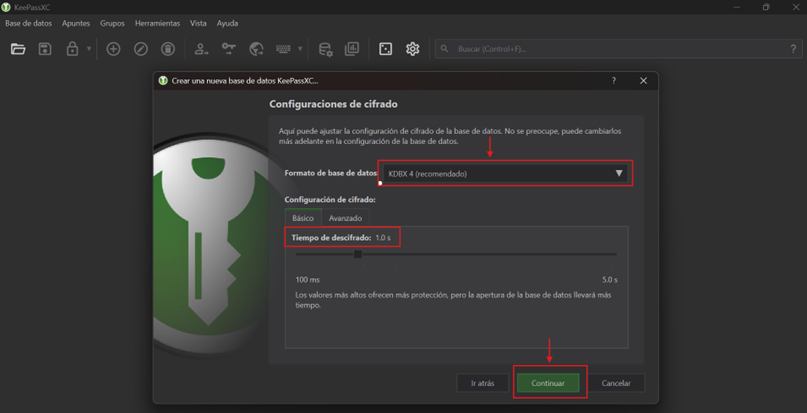807x413 pixels.
Task: Click the Save database floppy icon
Action: [x=45, y=49]
